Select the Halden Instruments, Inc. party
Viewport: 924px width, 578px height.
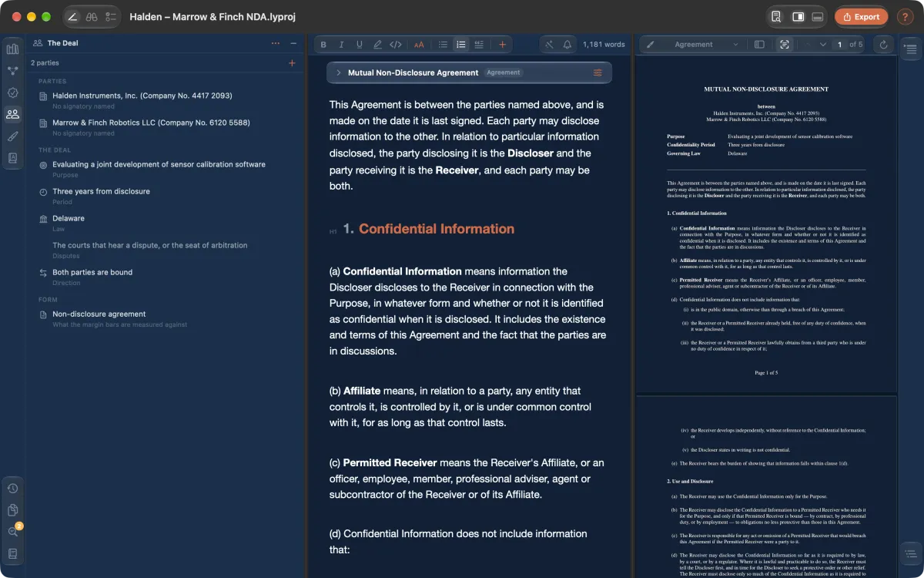coord(167,100)
